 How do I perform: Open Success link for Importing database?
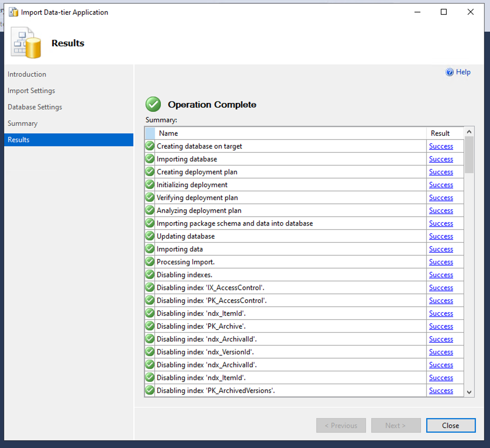click(x=441, y=159)
